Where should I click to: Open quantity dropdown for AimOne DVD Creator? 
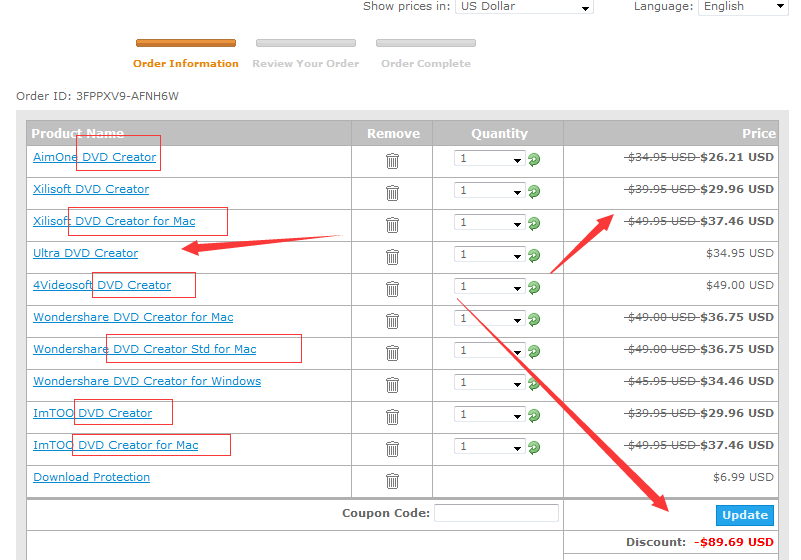[489, 158]
